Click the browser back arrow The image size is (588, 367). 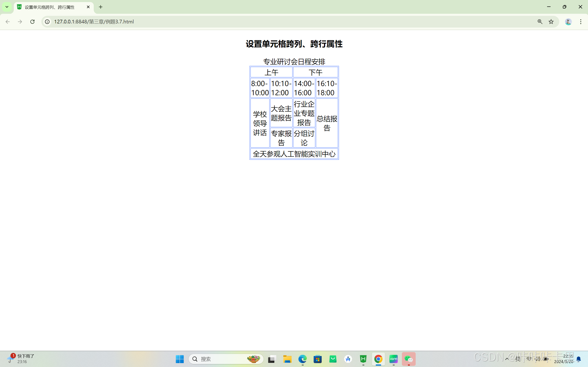coord(8,22)
